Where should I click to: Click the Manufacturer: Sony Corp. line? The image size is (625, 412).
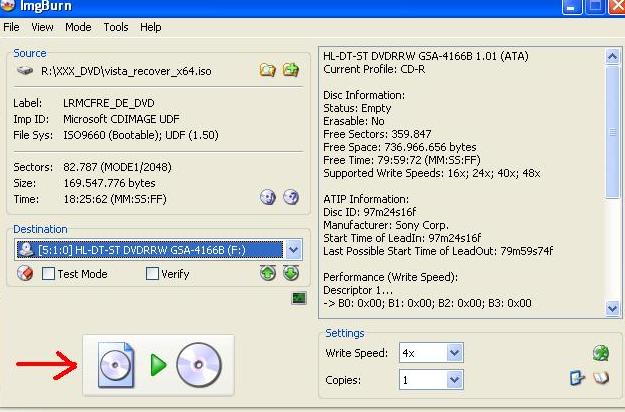click(386, 225)
